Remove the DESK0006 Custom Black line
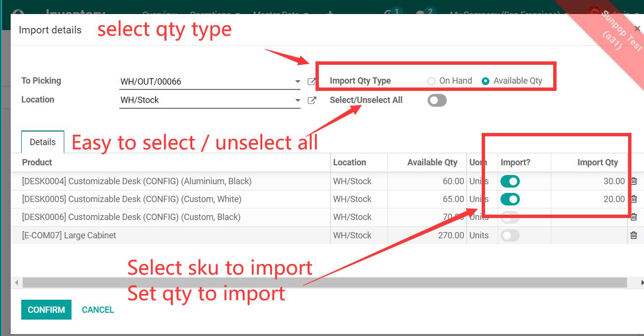Viewport: 644px width, 336px height. 634,217
